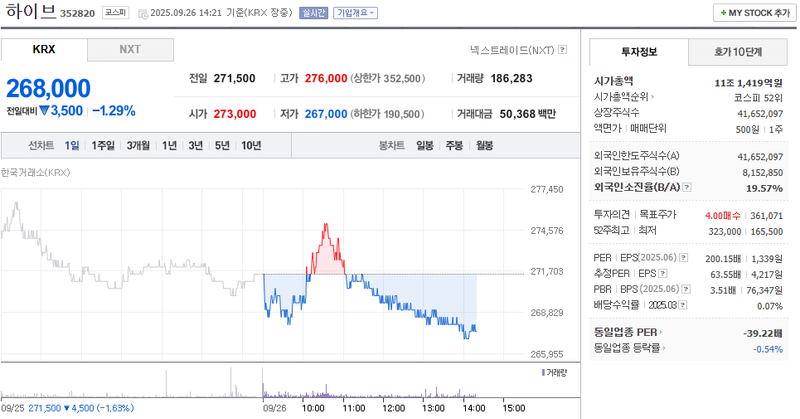The height and width of the screenshot is (419, 800).
Task: Click the 4.00매수 investment opinion
Action: click(x=722, y=216)
